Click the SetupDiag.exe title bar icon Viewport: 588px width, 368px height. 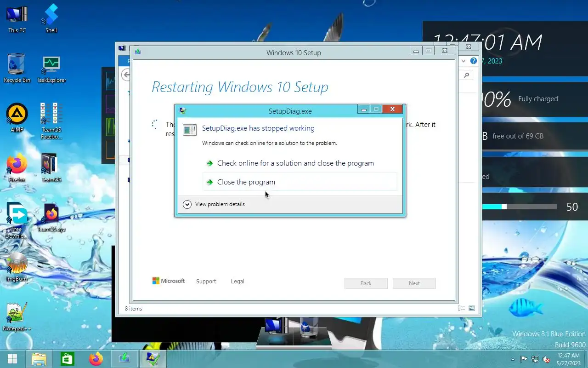click(x=183, y=111)
